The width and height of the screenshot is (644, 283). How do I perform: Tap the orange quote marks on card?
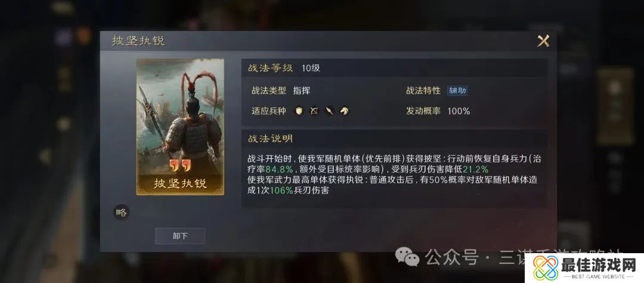pos(180,166)
